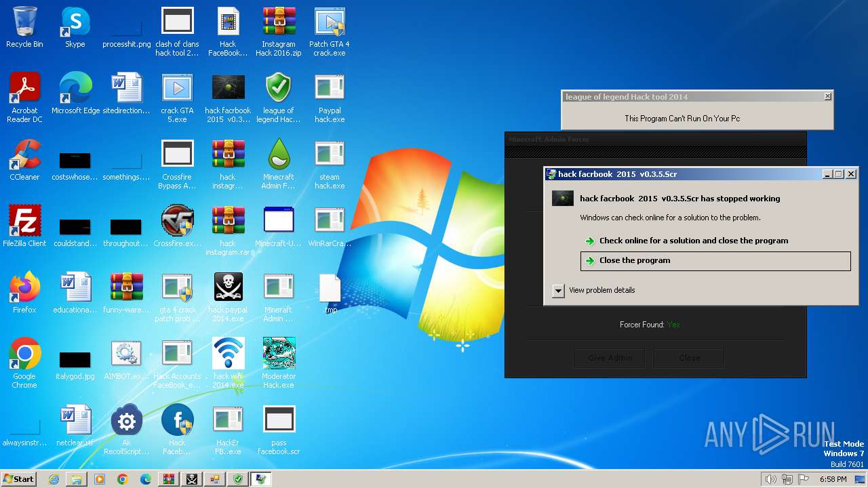Click the volume speaker tray icon

click(x=770, y=479)
